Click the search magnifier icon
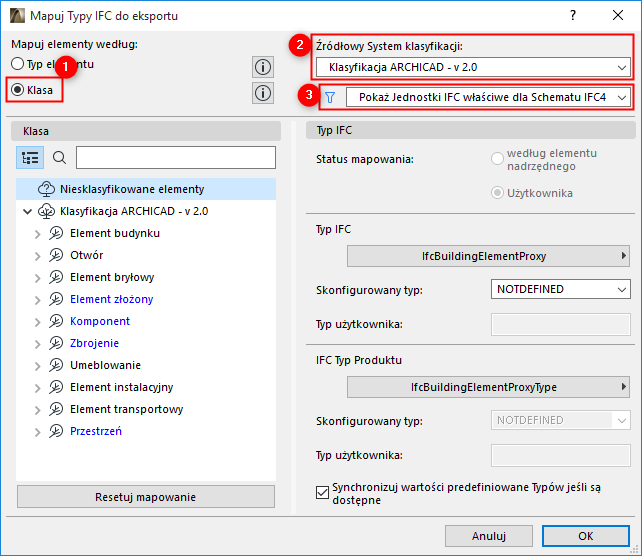Image resolution: width=642 pixels, height=556 pixels. 59,157
